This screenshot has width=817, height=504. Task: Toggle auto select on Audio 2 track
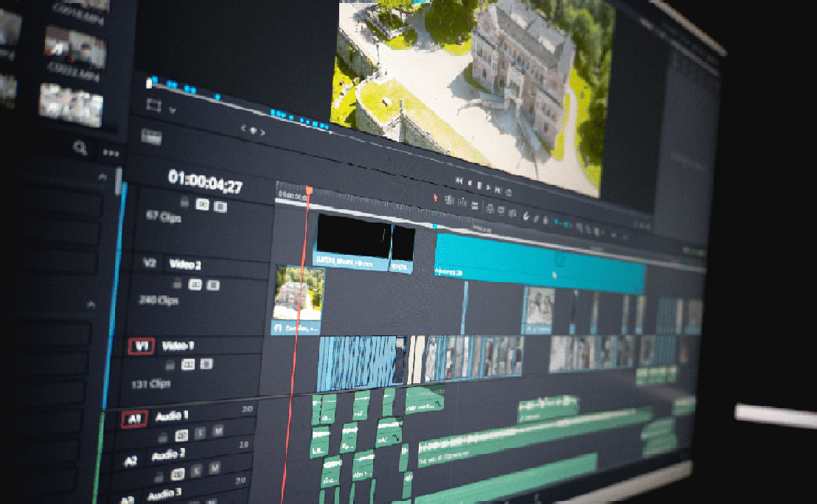tap(178, 474)
